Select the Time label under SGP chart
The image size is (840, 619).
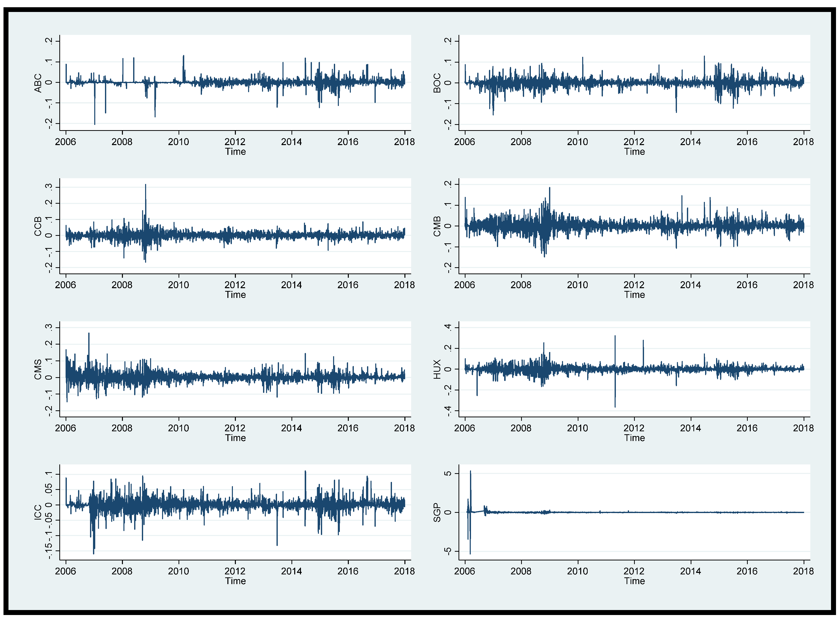(x=634, y=581)
